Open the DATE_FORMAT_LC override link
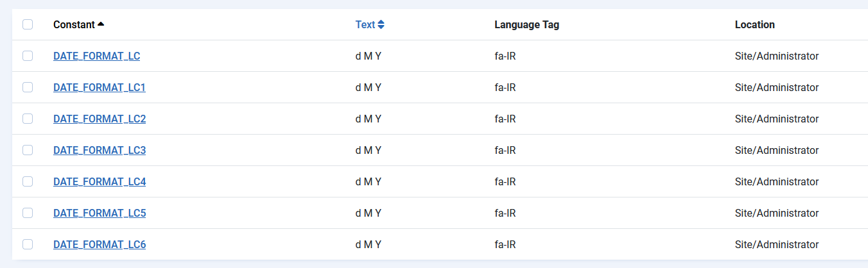The height and width of the screenshot is (268, 868). (96, 56)
